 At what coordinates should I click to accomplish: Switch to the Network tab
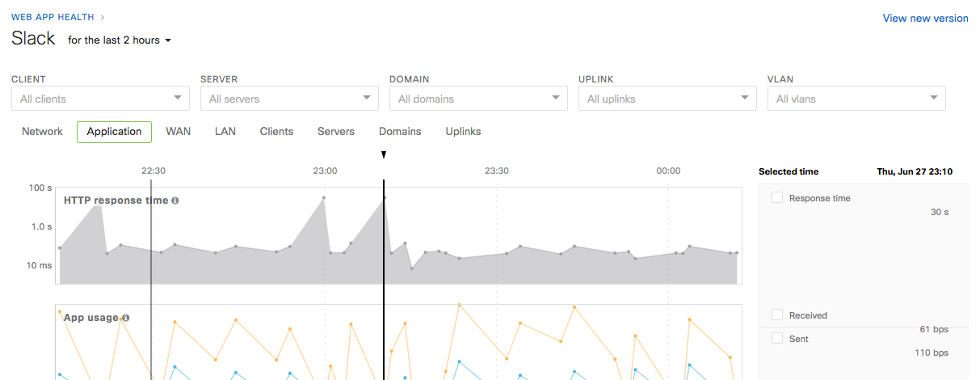tap(42, 131)
